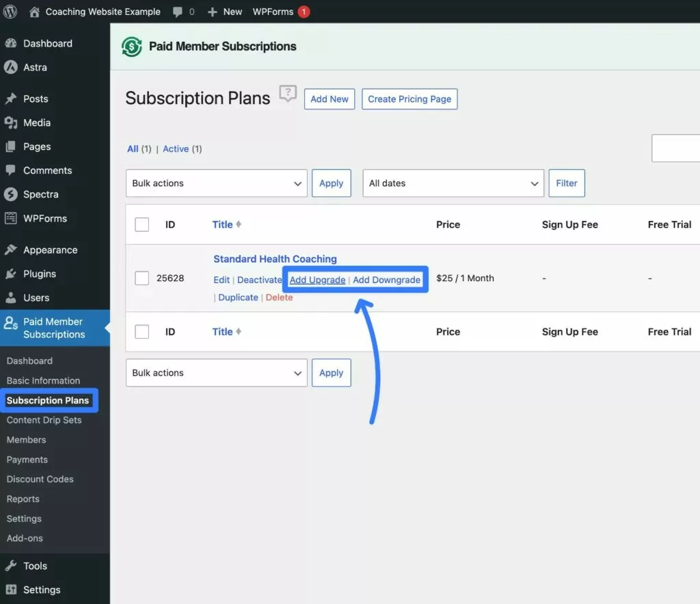Viewport: 700px width, 604px height.
Task: Click the sort arrows beside top Title header
Action: click(x=239, y=224)
